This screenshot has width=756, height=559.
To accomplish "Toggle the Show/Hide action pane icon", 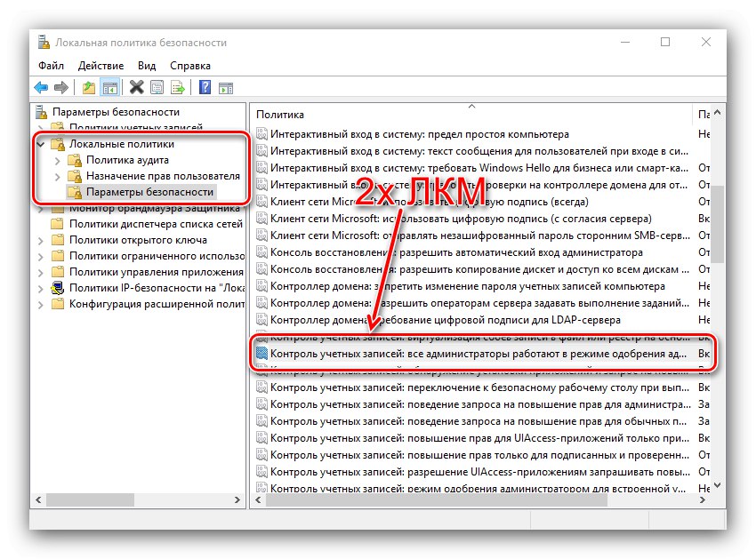I will (x=226, y=88).
